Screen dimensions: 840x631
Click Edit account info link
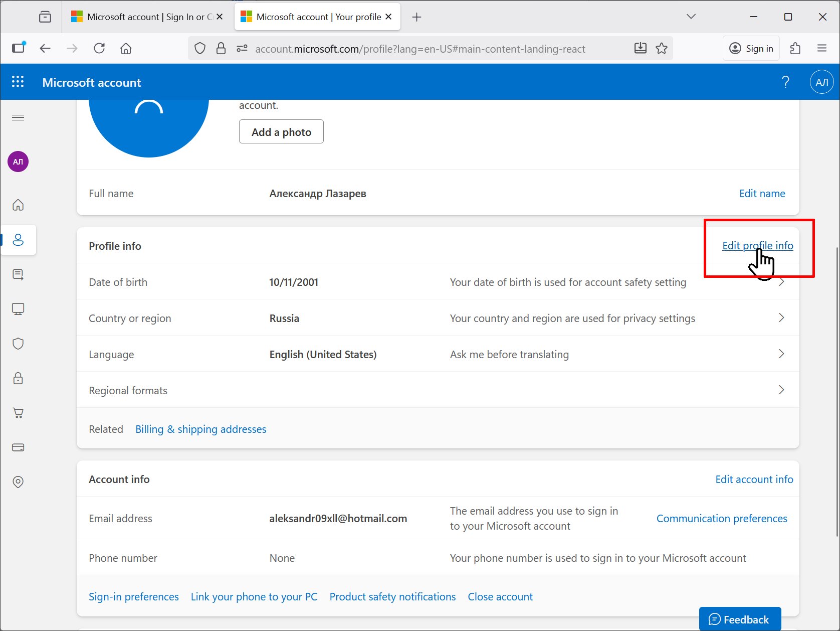point(754,480)
